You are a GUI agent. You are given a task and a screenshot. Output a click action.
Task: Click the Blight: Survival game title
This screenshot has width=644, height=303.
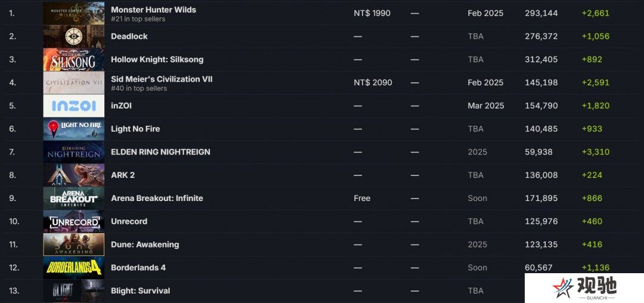point(141,290)
